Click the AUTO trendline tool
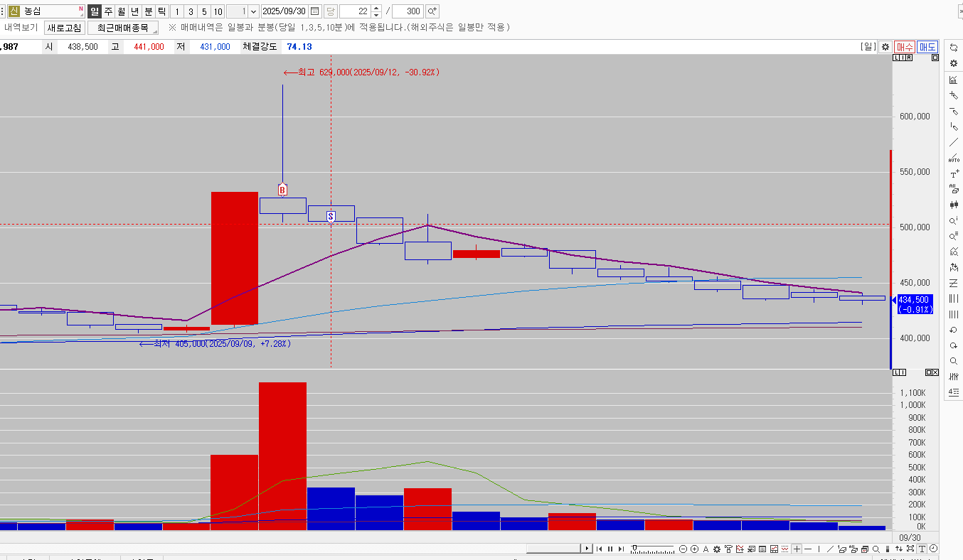Image resolution: width=963 pixels, height=560 pixels. [954, 158]
